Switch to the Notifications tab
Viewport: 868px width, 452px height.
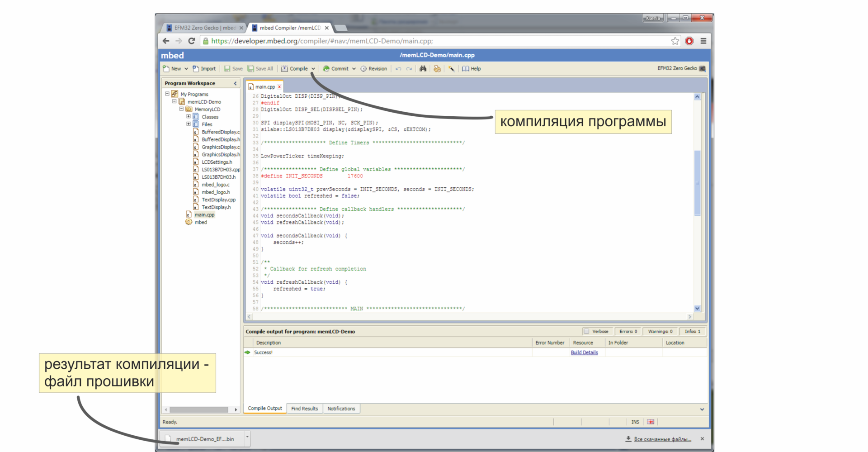click(341, 409)
